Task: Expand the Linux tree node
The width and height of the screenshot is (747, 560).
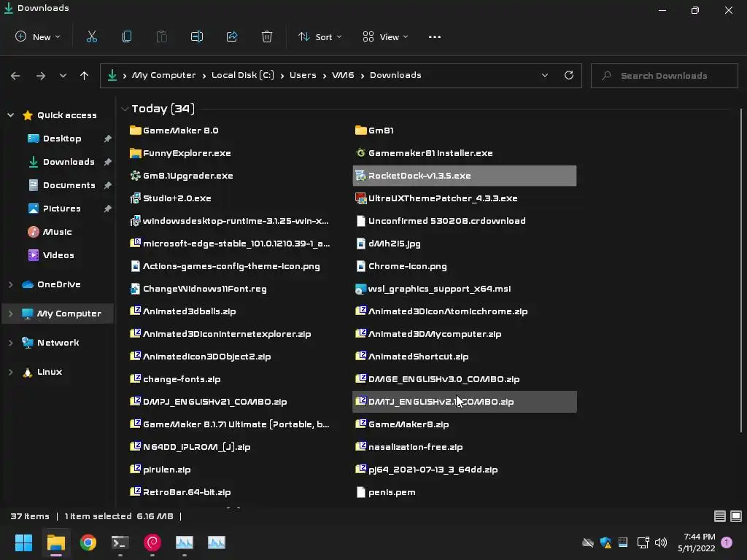Action: [10, 372]
